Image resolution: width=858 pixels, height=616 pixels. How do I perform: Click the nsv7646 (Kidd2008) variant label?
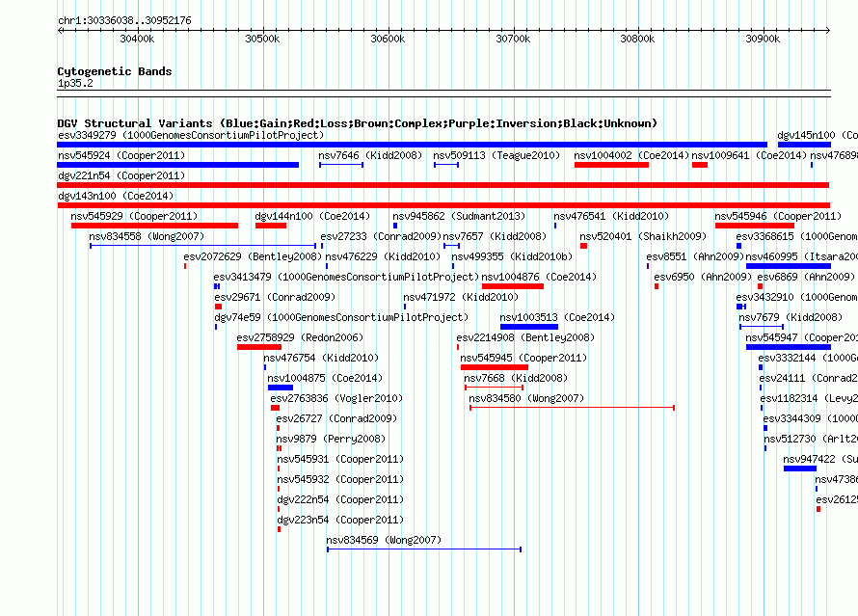370,155
